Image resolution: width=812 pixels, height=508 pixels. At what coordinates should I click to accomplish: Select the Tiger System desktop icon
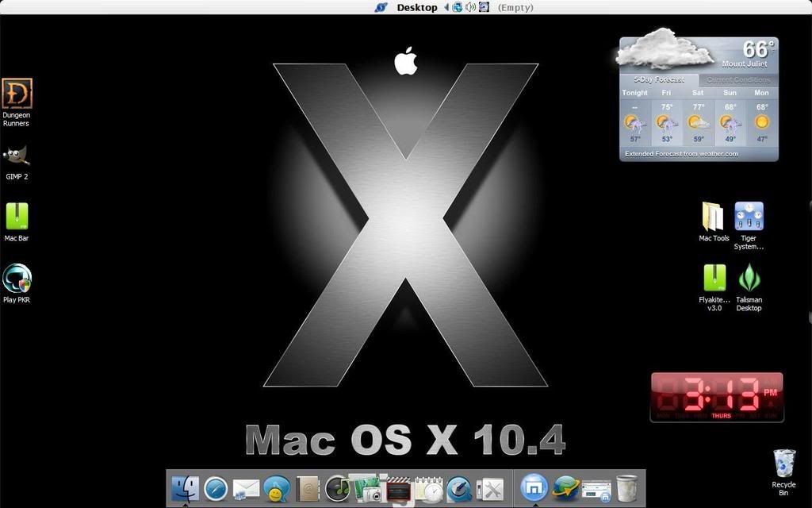749,216
